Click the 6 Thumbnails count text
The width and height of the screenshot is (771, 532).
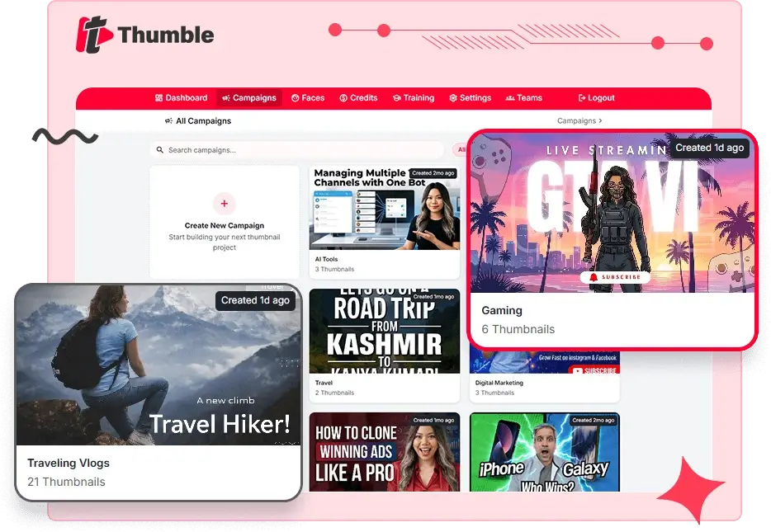coord(518,329)
